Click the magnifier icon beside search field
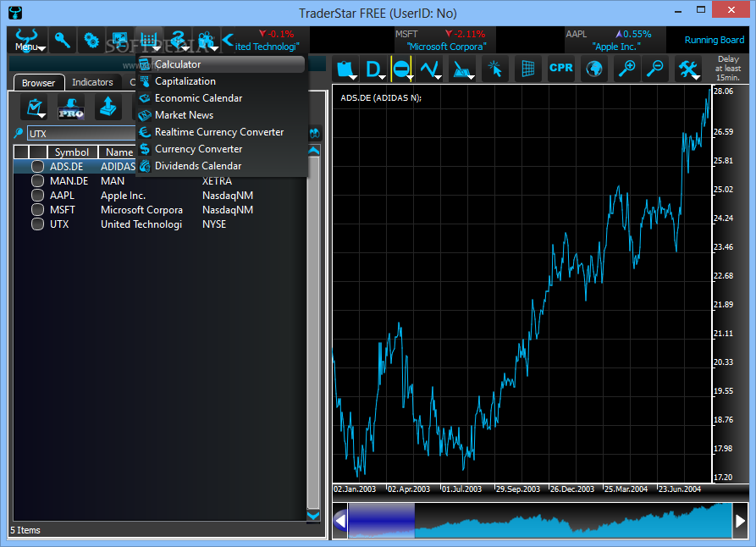 (19, 133)
